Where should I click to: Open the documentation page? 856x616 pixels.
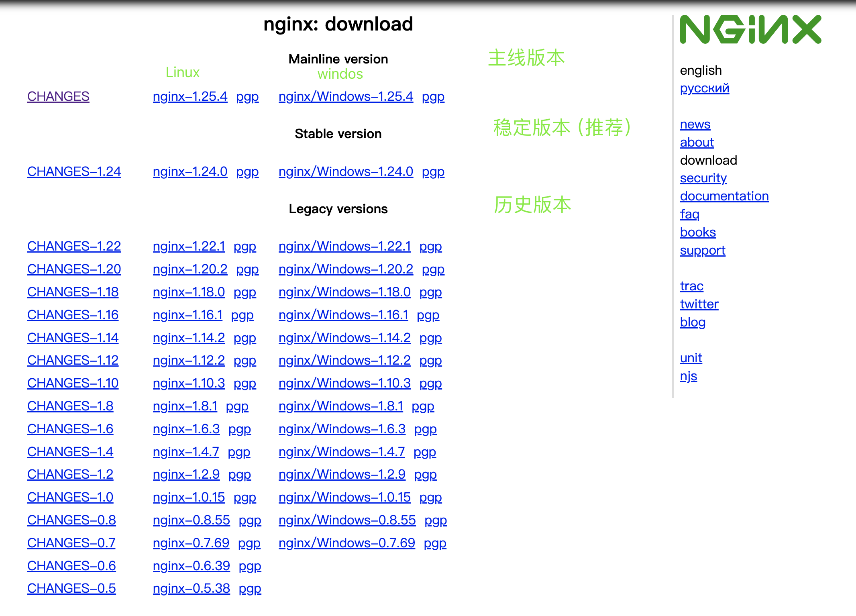click(724, 196)
